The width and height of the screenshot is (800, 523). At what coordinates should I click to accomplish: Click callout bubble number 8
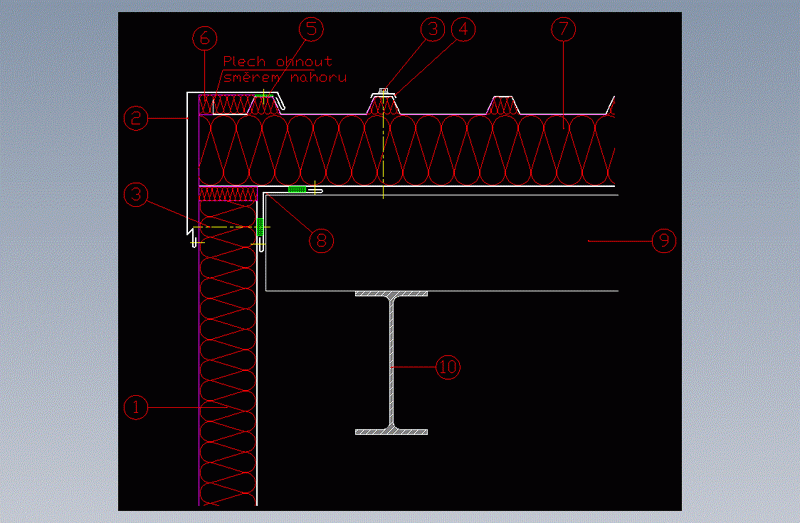[320, 240]
